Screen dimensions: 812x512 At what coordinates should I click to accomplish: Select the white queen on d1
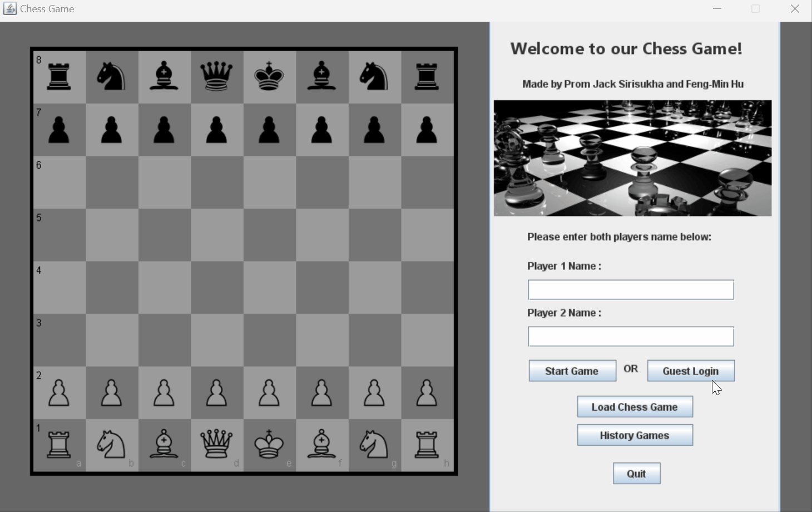(x=216, y=444)
